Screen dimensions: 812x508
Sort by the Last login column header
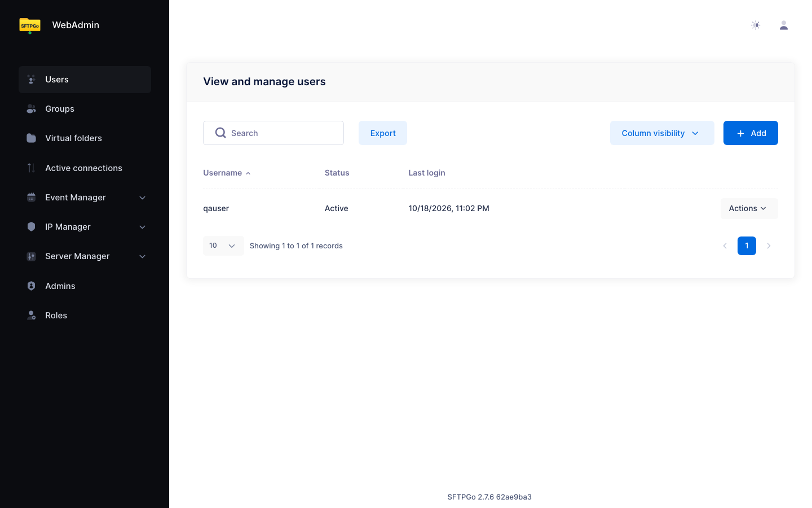(x=427, y=173)
